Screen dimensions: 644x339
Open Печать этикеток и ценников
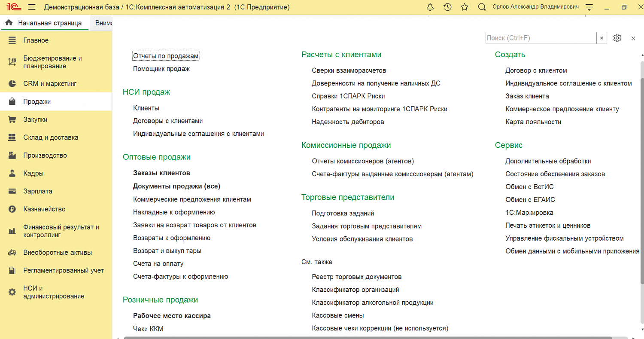[x=548, y=226]
